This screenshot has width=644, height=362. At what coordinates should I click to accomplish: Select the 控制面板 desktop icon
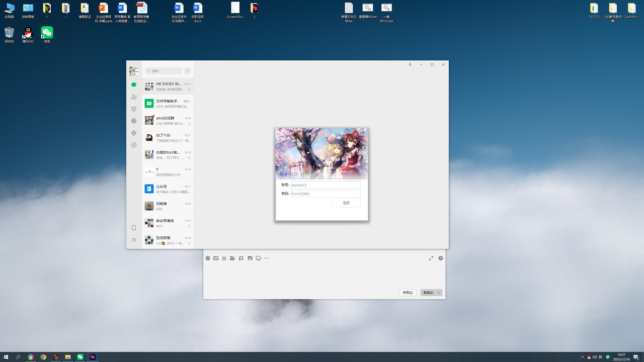(x=28, y=11)
